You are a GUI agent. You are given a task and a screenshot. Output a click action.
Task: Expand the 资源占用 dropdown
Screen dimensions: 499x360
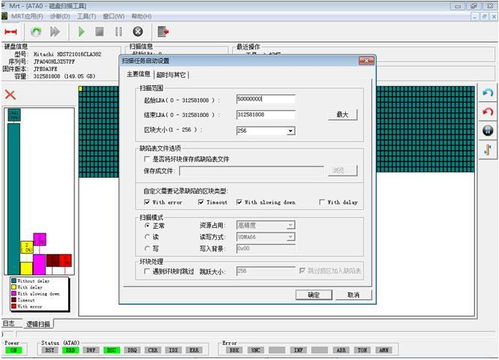coord(291,225)
